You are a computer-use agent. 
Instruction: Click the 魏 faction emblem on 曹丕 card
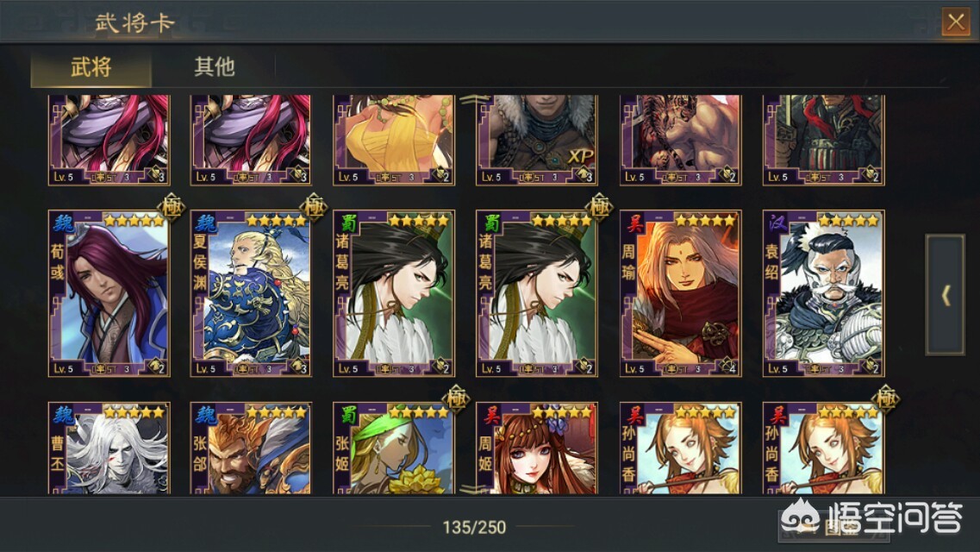(x=63, y=415)
